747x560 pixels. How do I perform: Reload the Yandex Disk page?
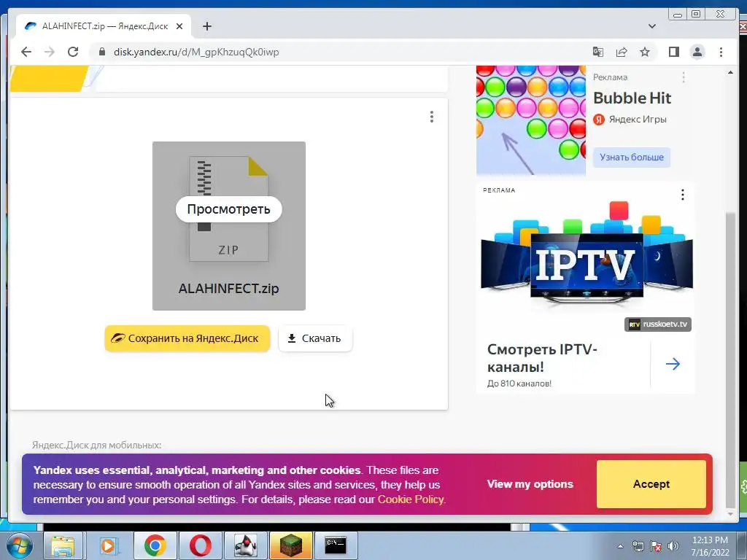tap(73, 52)
